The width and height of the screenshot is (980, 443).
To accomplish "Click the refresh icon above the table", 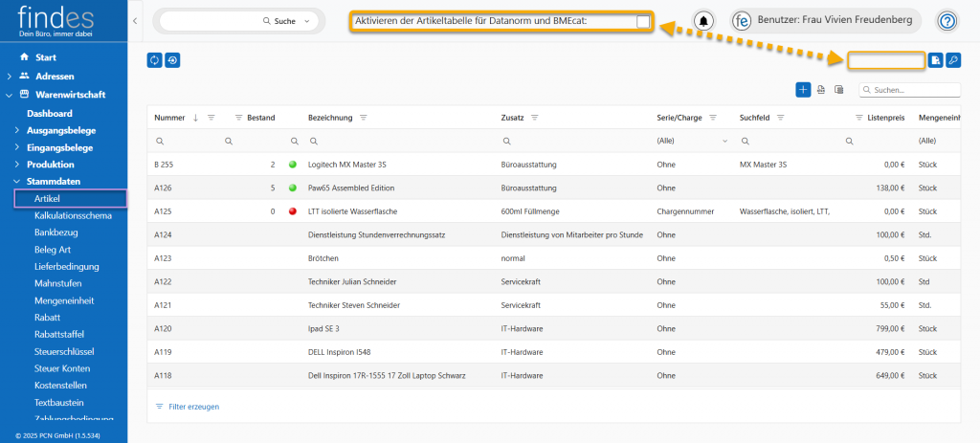I will [154, 60].
